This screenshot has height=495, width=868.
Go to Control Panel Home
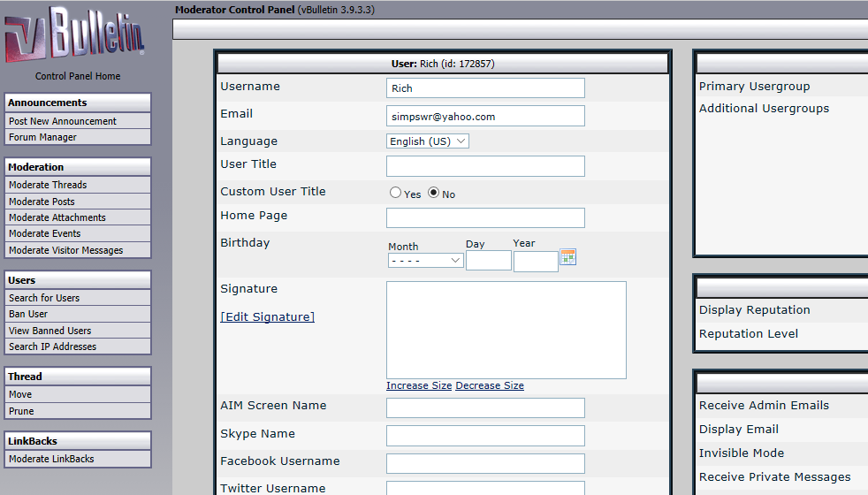click(x=78, y=76)
